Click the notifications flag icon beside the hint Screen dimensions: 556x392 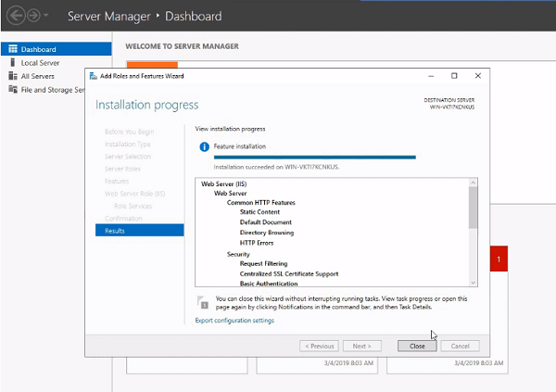tap(203, 302)
